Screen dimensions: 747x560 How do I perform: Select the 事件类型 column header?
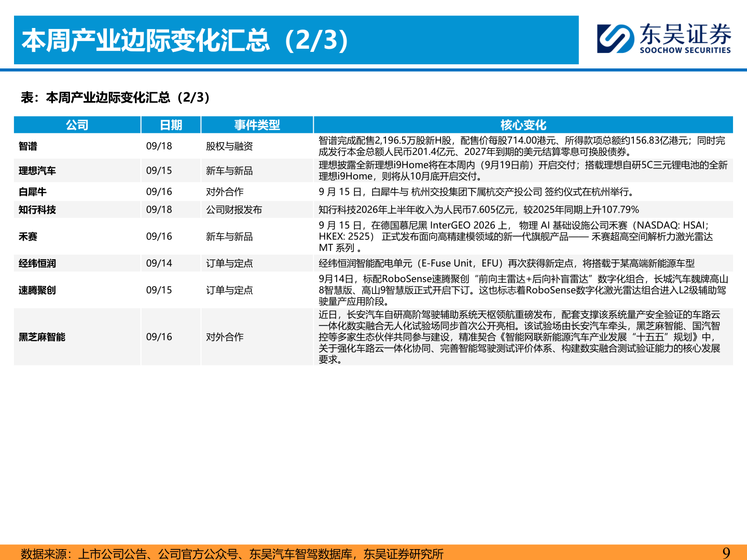pyautogui.click(x=257, y=125)
